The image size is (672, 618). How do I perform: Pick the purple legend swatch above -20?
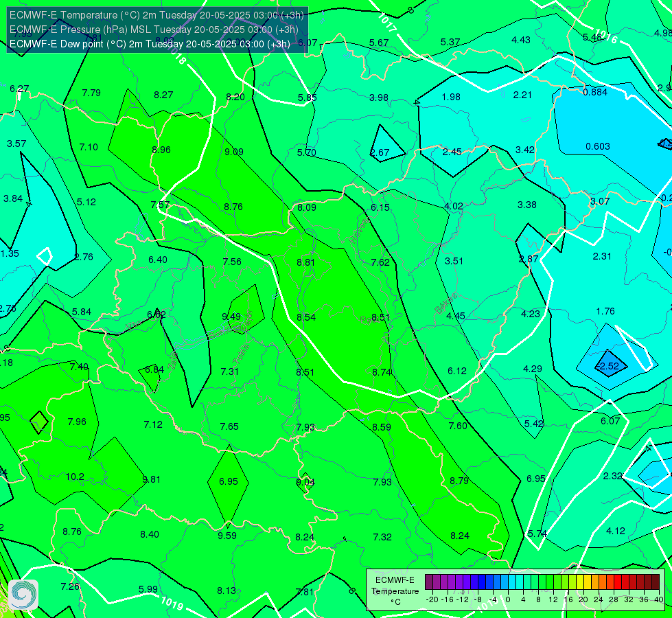click(x=429, y=582)
